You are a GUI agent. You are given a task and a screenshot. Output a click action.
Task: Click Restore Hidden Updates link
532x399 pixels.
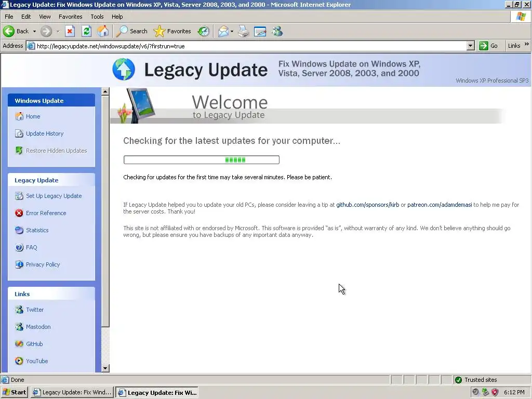(x=56, y=151)
